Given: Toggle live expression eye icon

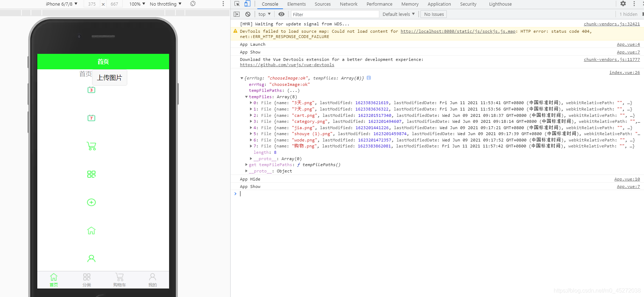Looking at the screenshot, I should (x=282, y=14).
